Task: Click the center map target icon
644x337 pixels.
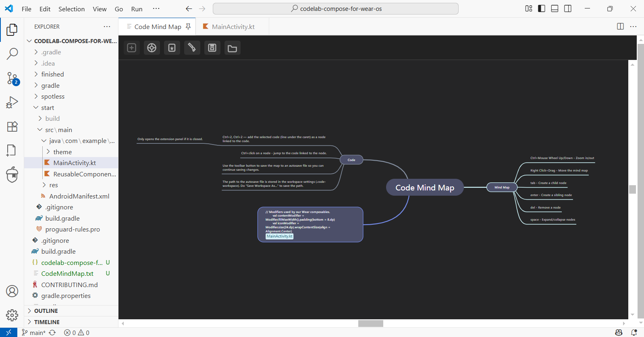Action: [x=152, y=48]
